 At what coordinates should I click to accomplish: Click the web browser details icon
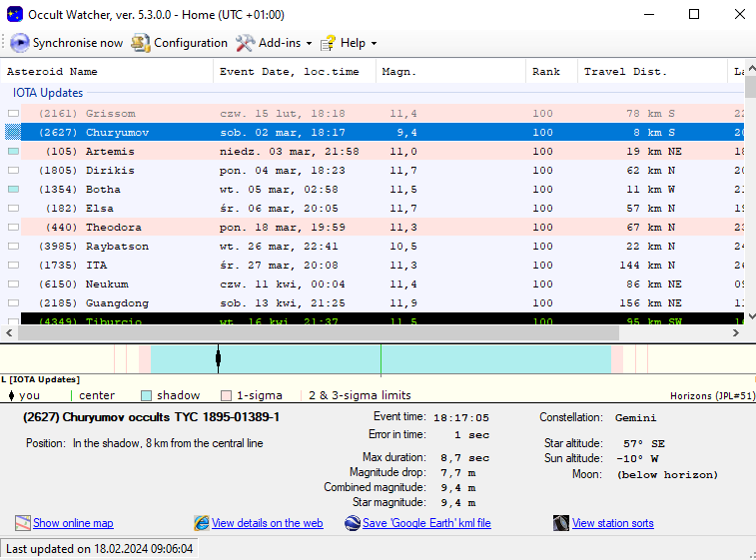pos(202,523)
